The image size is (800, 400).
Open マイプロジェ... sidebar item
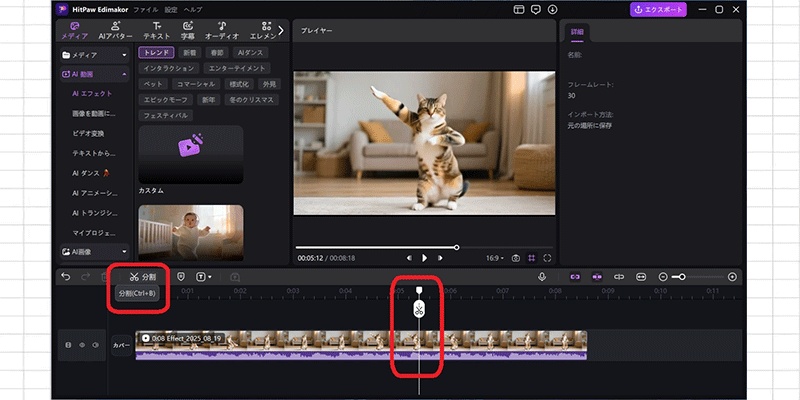coord(94,233)
